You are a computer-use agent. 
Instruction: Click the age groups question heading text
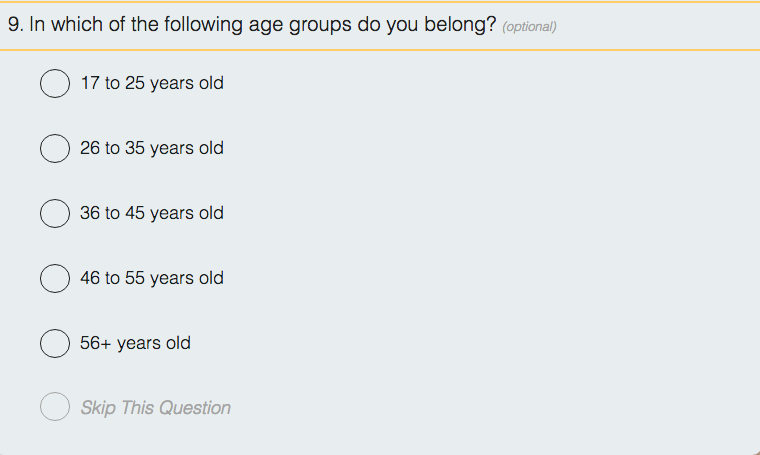(252, 25)
